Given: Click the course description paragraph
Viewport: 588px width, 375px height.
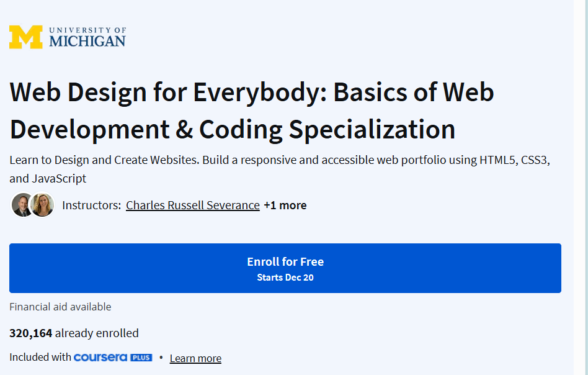Looking at the screenshot, I should click(x=280, y=169).
